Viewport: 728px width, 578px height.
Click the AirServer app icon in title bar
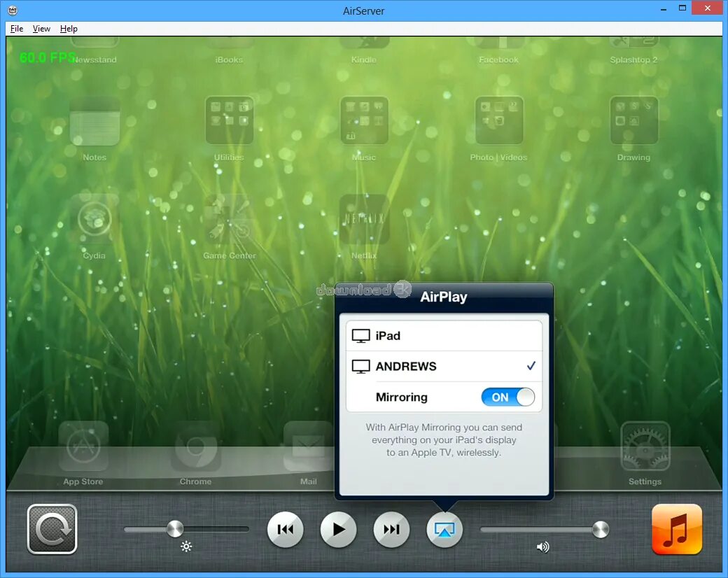(13, 10)
